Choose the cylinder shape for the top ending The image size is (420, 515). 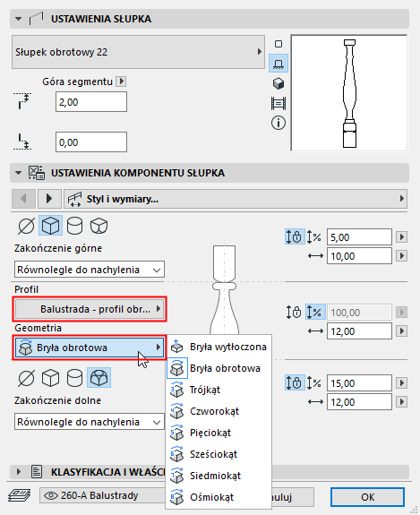[74, 226]
